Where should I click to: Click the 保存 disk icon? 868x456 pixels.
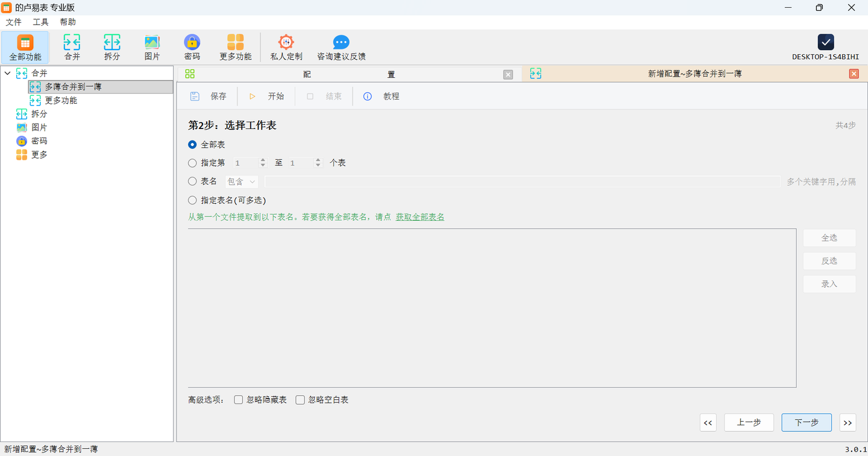(x=195, y=97)
